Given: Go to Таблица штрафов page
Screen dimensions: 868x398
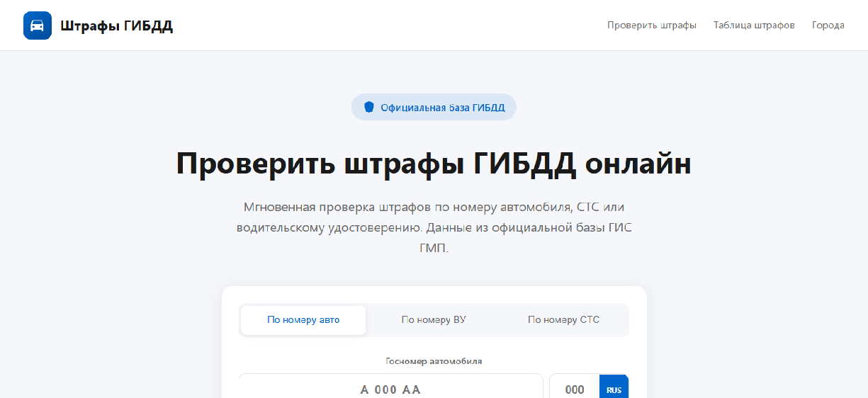Looking at the screenshot, I should 754,25.
